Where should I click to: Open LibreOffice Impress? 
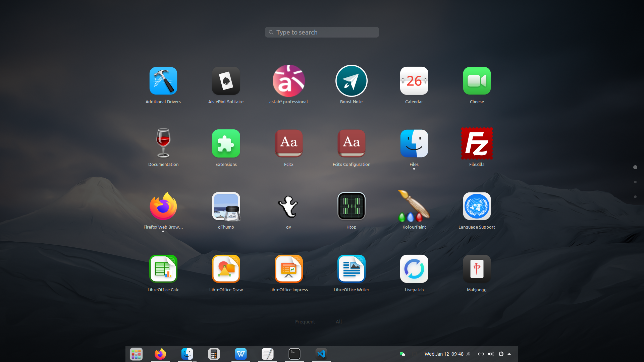[x=288, y=269]
